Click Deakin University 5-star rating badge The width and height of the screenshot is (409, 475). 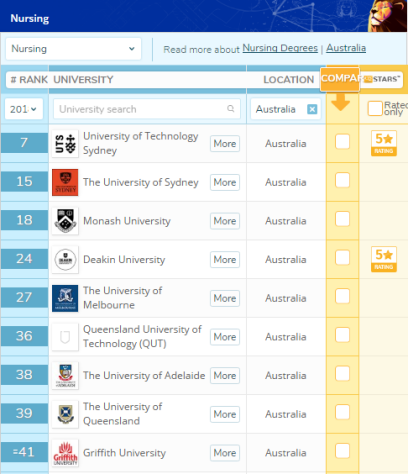tap(384, 259)
